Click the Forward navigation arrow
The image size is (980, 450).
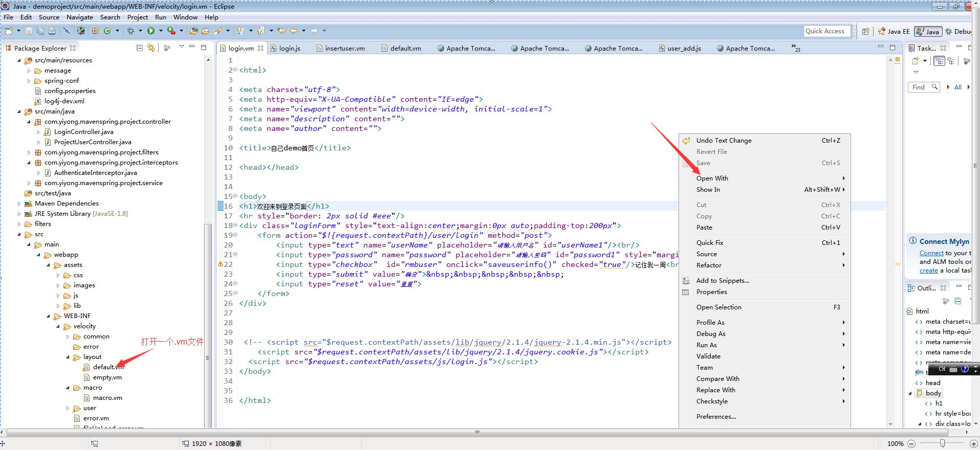point(314,31)
